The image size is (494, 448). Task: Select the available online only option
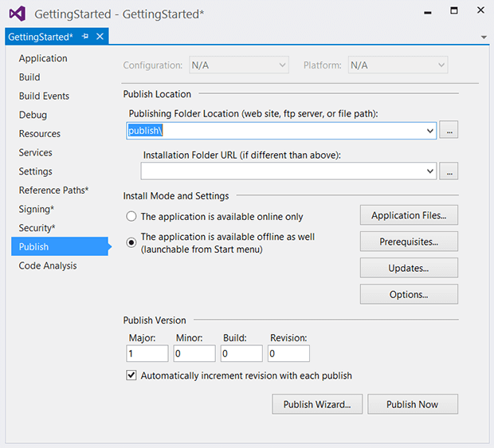(131, 217)
